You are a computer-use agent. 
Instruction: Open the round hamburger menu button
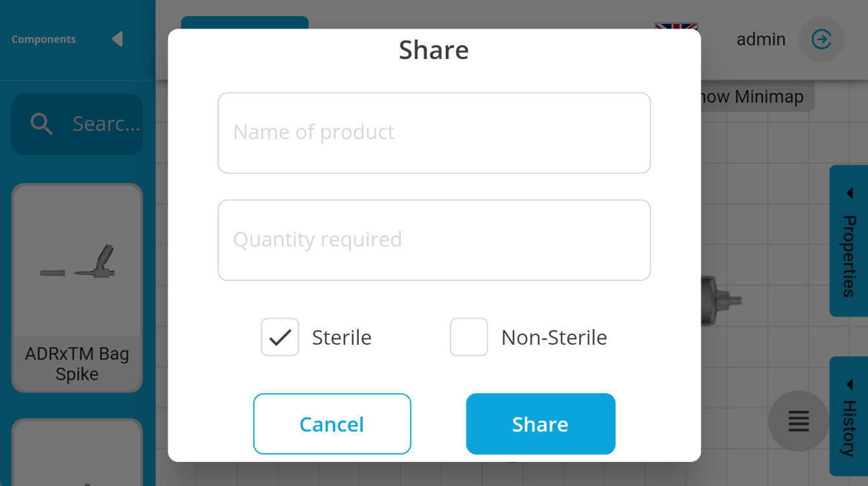coord(798,421)
